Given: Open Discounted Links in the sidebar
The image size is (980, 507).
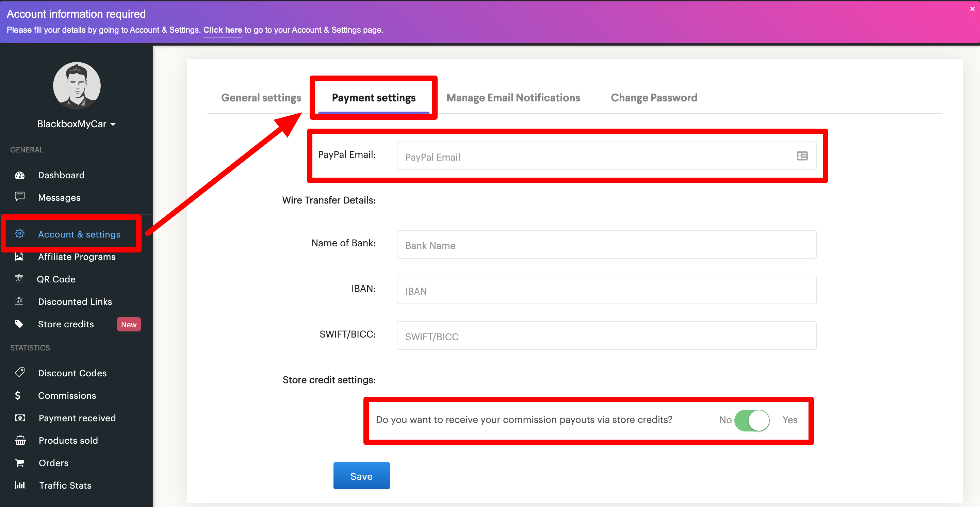Looking at the screenshot, I should point(75,301).
